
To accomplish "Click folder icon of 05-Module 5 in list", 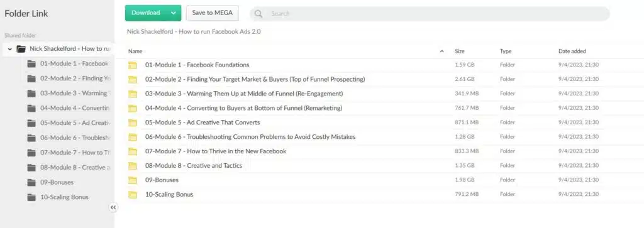I will point(133,122).
